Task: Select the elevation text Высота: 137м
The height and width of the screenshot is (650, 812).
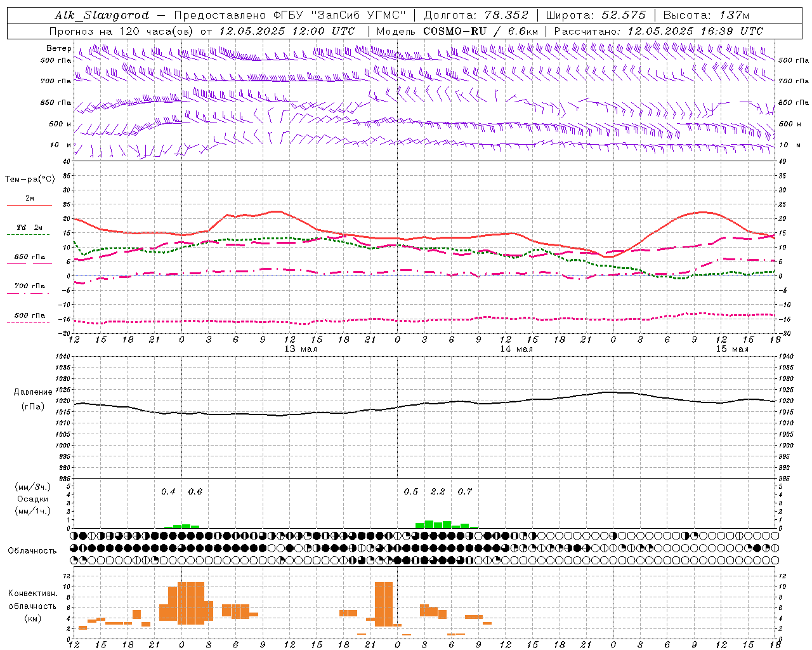Action: [x=706, y=15]
